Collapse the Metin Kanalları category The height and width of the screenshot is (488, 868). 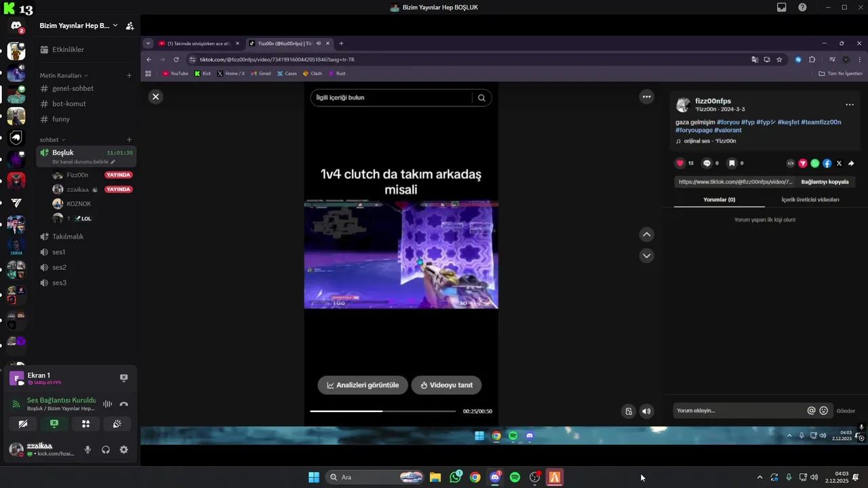click(63, 75)
